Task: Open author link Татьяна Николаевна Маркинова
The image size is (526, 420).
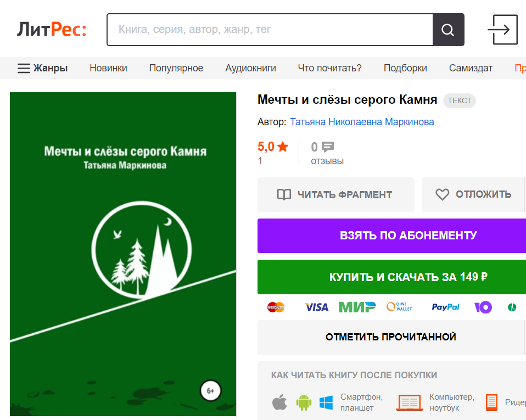Action: pyautogui.click(x=362, y=122)
